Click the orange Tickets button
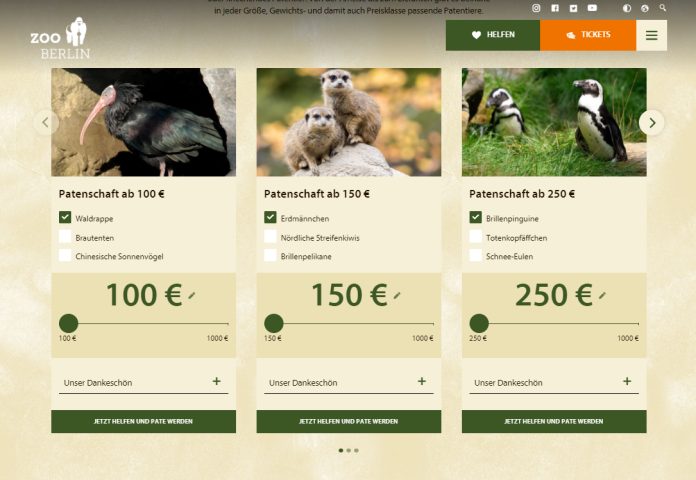696x480 pixels. point(588,35)
